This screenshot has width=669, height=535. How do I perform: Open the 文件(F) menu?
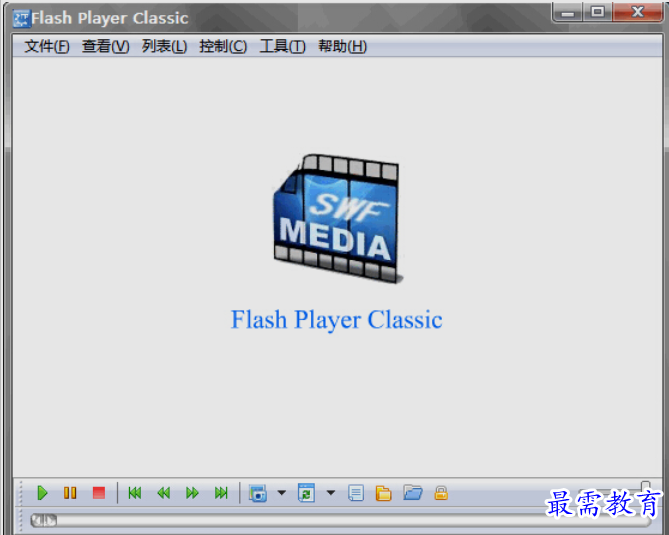(47, 46)
